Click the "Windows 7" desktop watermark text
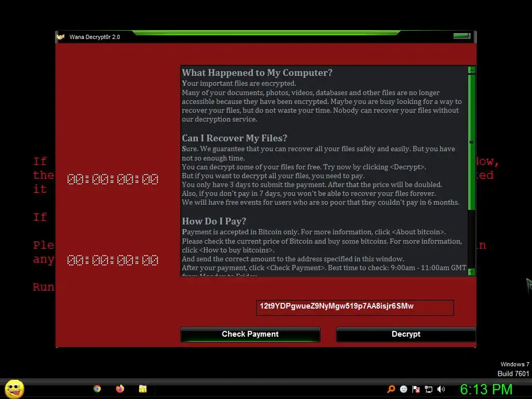Viewport: 532px width, 399px height. [515, 364]
